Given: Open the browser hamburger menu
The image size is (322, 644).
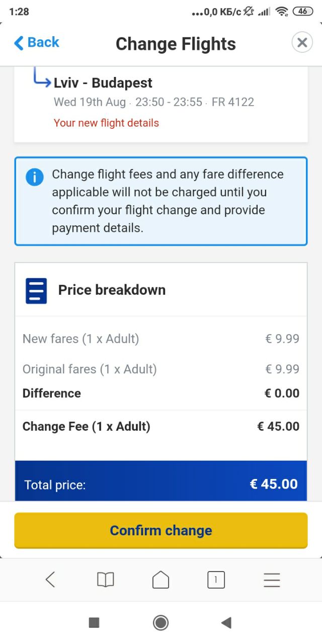Looking at the screenshot, I should point(272,580).
